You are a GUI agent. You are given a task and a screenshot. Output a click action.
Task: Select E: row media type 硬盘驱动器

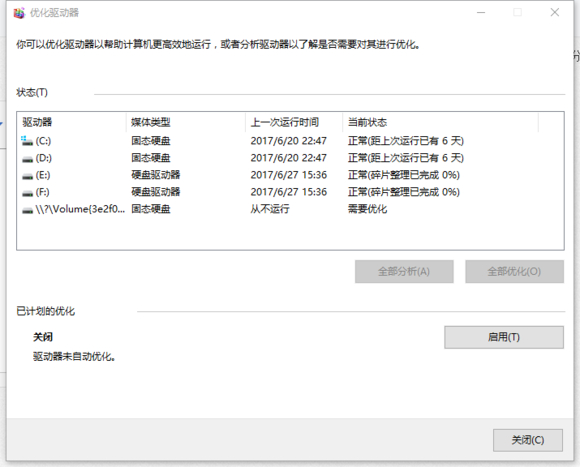coord(156,175)
